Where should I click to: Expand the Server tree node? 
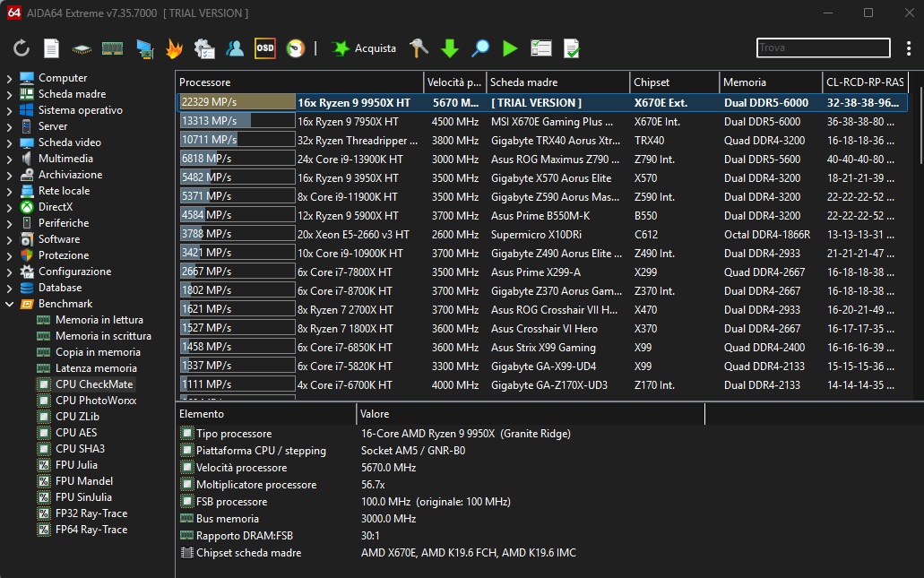pyautogui.click(x=10, y=126)
